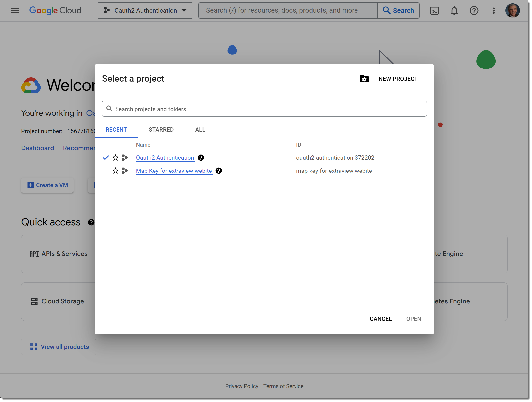Click the Google Cloud welcome logo icon
The width and height of the screenshot is (532, 402).
31,85
